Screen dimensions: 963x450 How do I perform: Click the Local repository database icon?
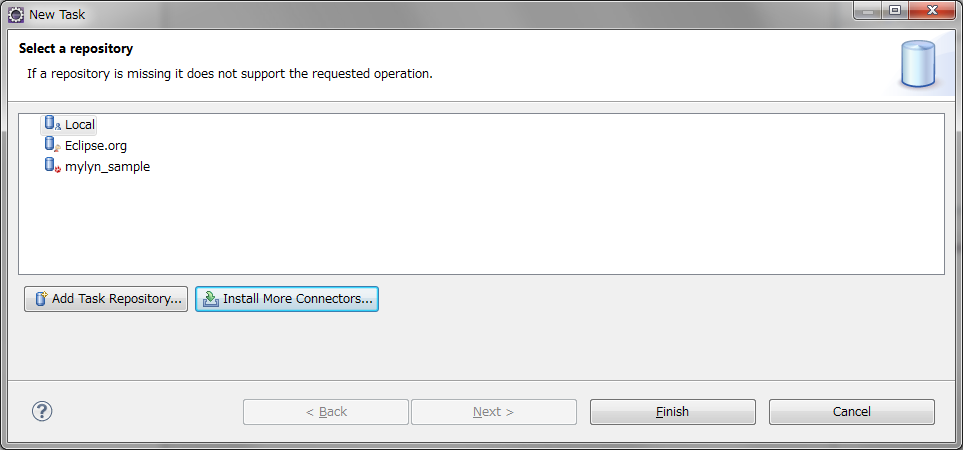tap(52, 124)
